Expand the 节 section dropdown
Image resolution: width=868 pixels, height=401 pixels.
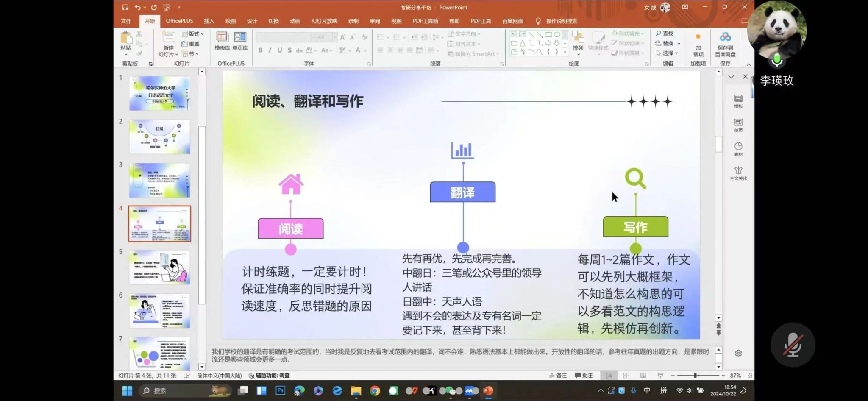(x=191, y=54)
